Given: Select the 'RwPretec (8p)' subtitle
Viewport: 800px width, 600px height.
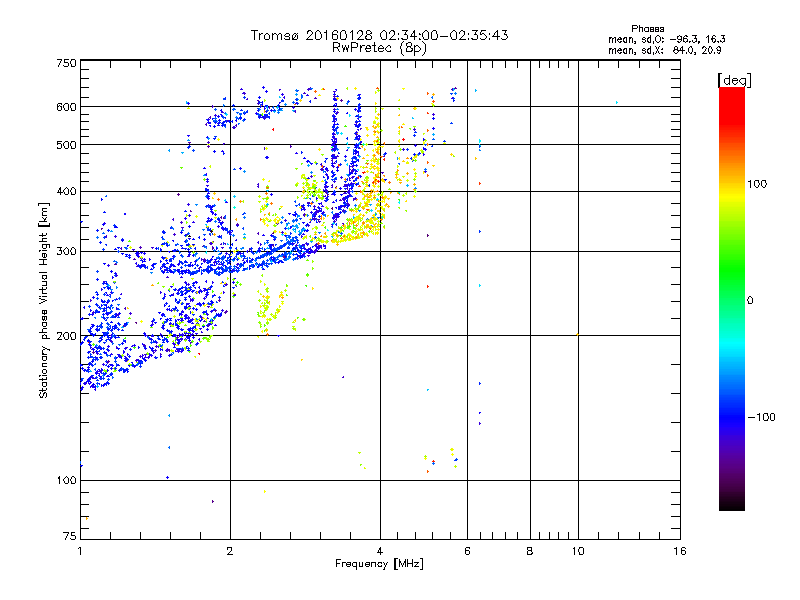Looking at the screenshot, I should coord(379,48).
